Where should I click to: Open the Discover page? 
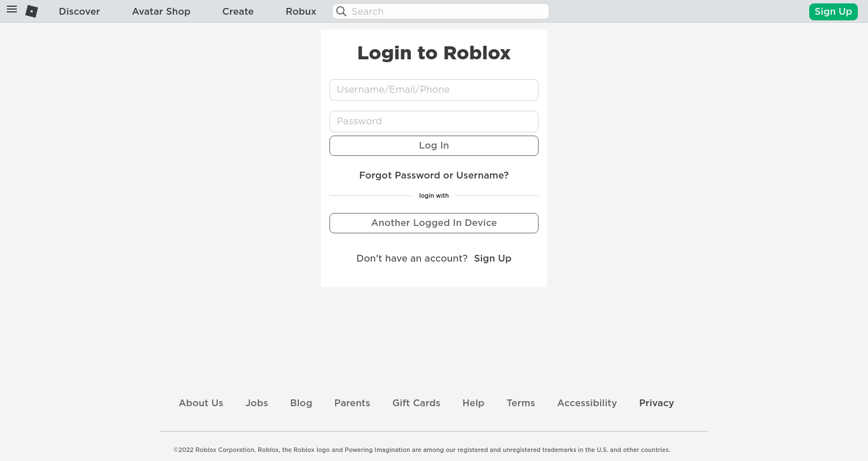79,11
